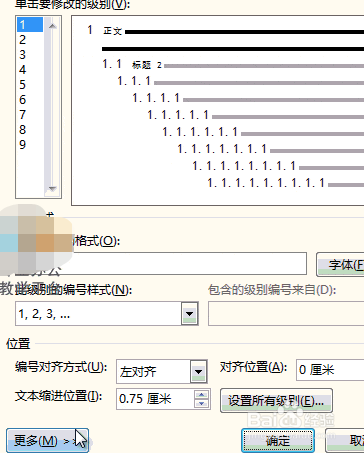
Task: Click the 设置所有级别 button
Action: [276, 401]
